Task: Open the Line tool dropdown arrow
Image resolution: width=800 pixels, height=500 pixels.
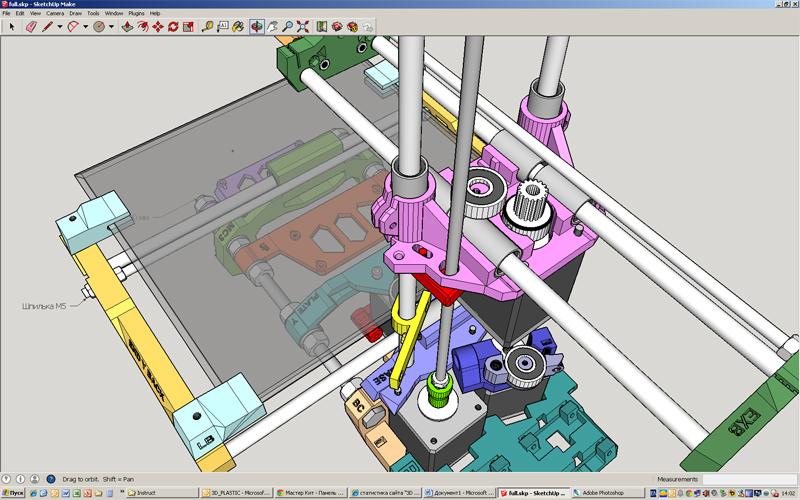Action: (x=60, y=27)
